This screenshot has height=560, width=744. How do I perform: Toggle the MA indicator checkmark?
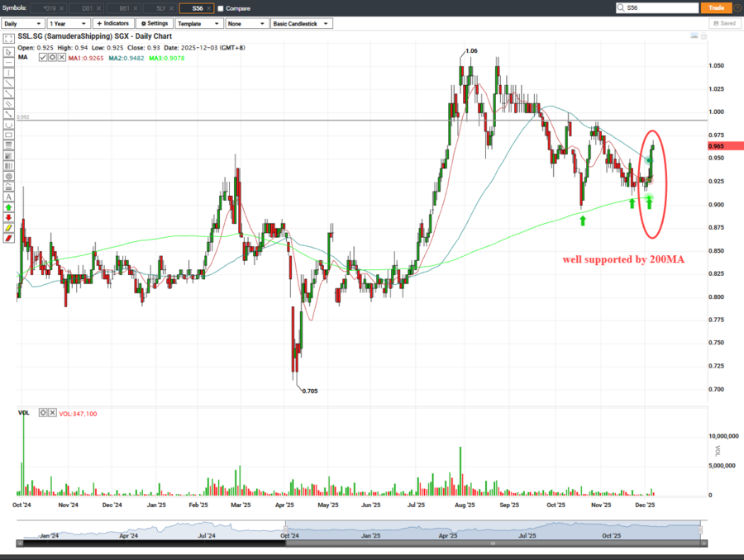(x=41, y=57)
